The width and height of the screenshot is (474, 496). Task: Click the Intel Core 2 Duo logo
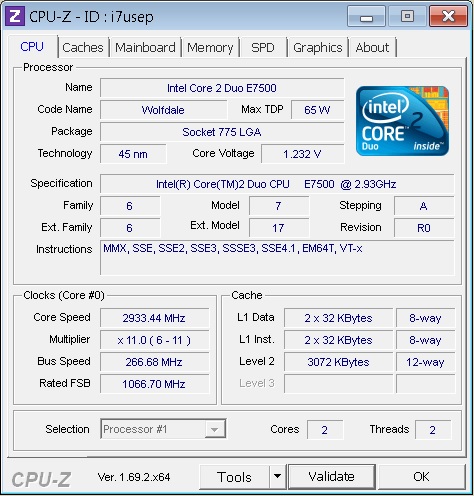[x=402, y=121]
